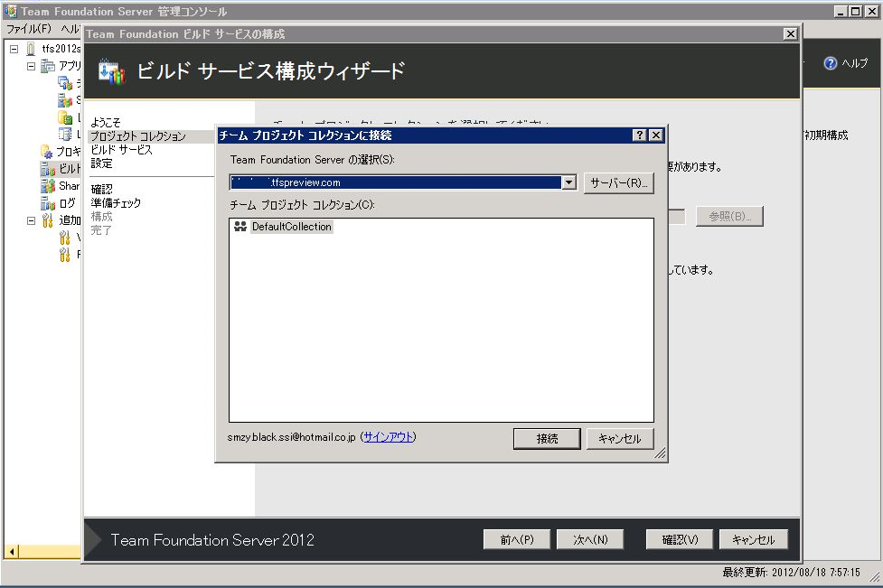The width and height of the screenshot is (883, 588).
Task: Close the チーム プロジェクト コレクションに接続 dialog
Action: (656, 135)
